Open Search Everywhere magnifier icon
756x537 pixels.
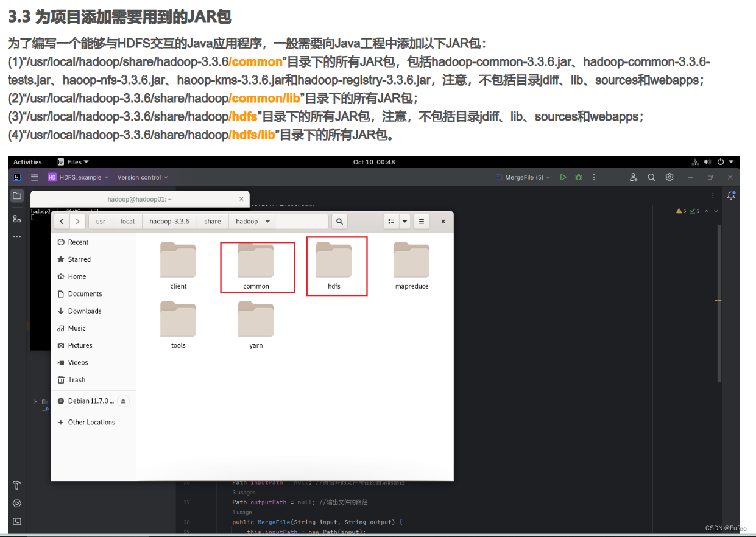[651, 177]
